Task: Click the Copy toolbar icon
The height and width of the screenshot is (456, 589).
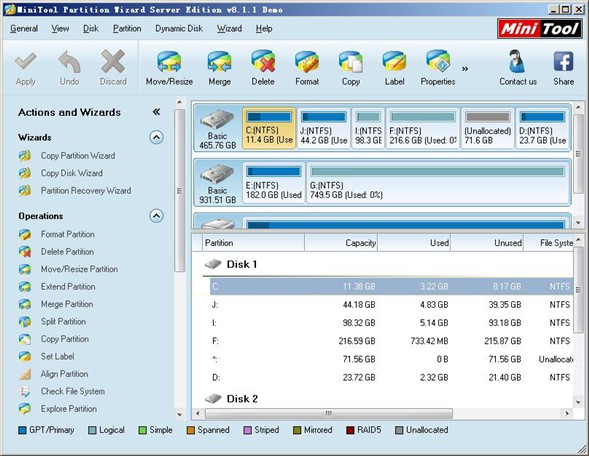Action: point(350,62)
